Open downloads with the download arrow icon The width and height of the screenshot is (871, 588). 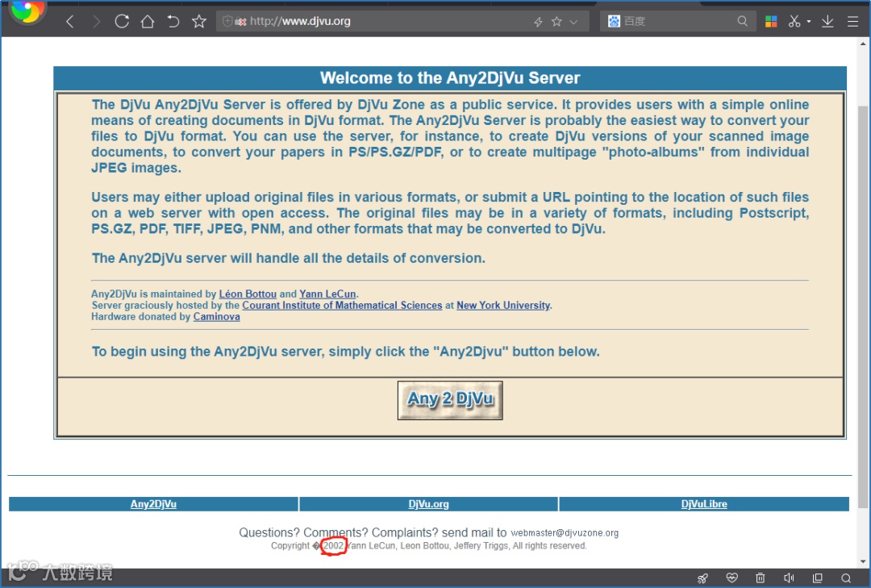(x=827, y=22)
